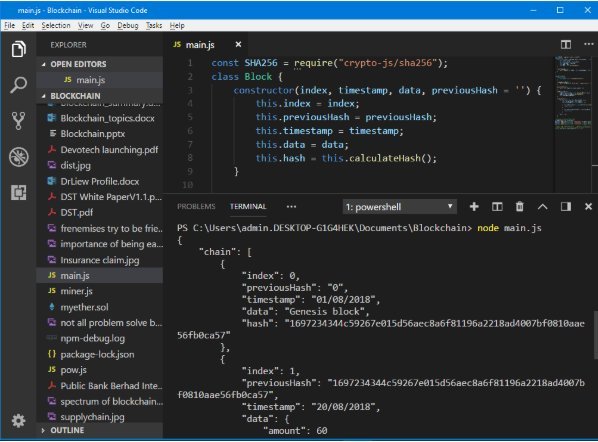This screenshot has height=442, width=598.
Task: Open the editor's more actions ellipsis
Action: 588,44
